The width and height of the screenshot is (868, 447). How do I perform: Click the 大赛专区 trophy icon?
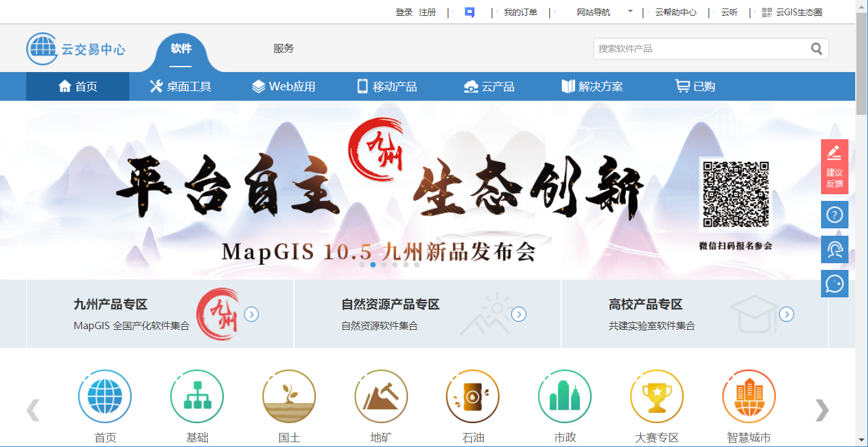point(657,396)
